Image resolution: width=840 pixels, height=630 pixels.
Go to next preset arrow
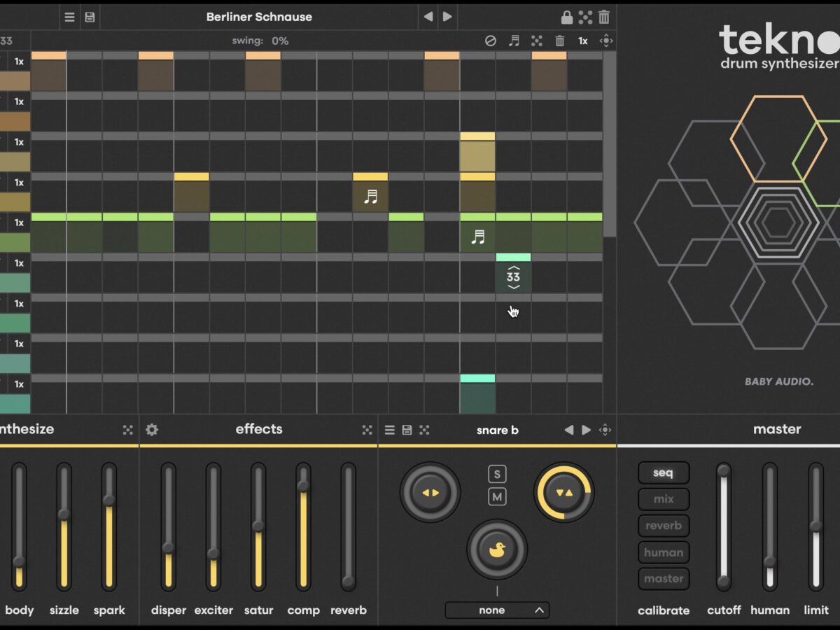coord(447,17)
